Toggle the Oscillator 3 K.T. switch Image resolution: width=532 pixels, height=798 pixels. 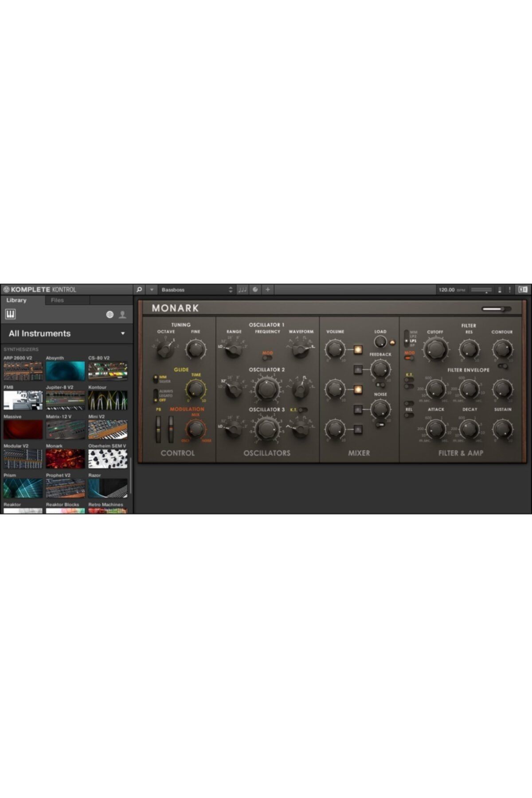point(303,410)
